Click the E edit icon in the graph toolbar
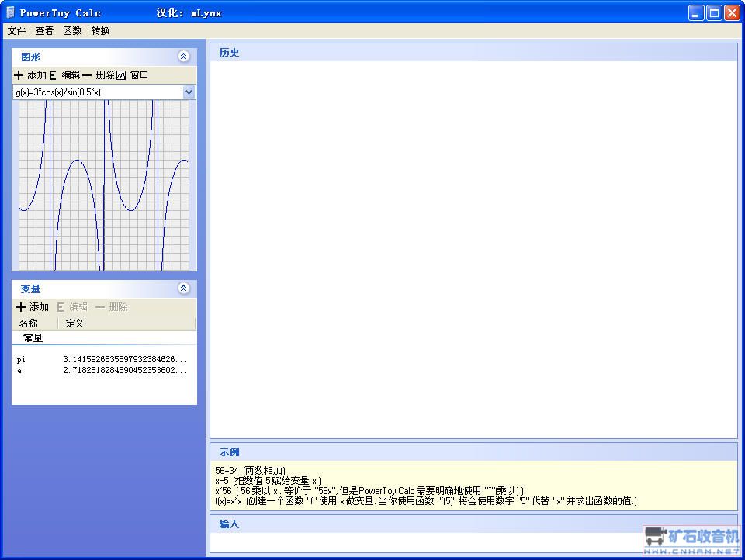The width and height of the screenshot is (745, 560). [52, 75]
